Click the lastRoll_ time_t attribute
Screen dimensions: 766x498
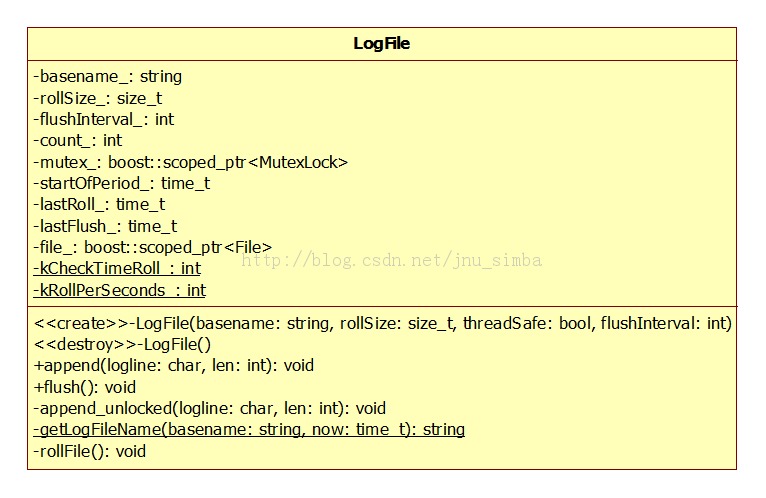(99, 205)
